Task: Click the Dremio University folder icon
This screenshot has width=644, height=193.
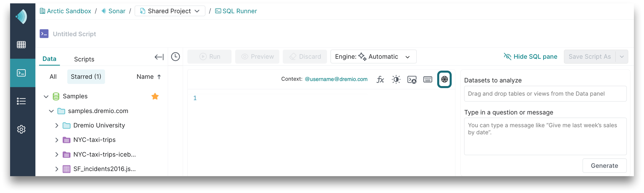Action: point(67,125)
